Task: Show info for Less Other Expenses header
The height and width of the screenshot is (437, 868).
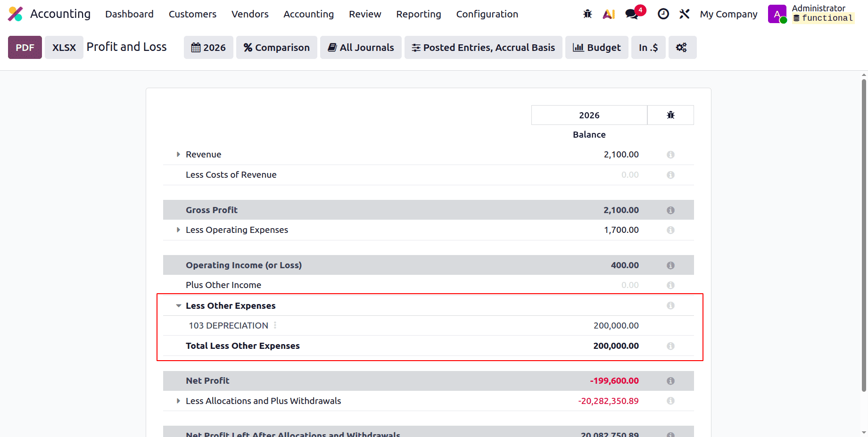Action: 670,305
